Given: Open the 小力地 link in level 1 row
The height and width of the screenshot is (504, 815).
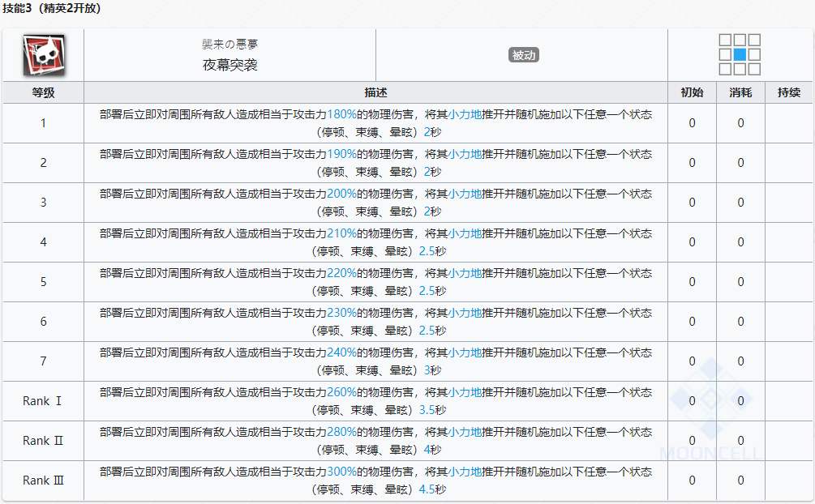Looking at the screenshot, I should 465,114.
